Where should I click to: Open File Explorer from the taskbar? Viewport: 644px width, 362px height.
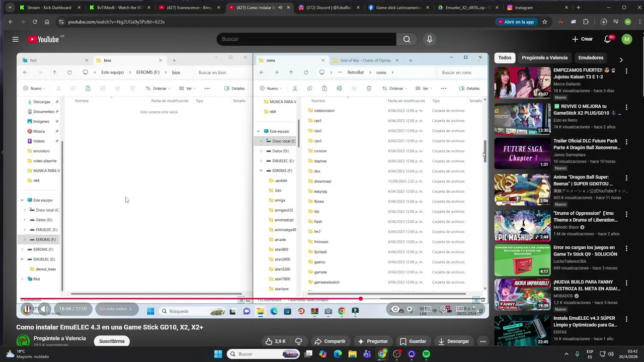(x=352, y=354)
